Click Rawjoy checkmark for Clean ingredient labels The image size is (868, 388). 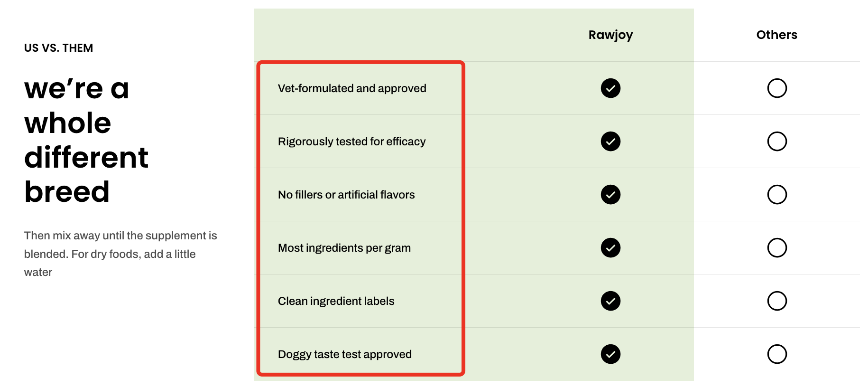click(610, 301)
